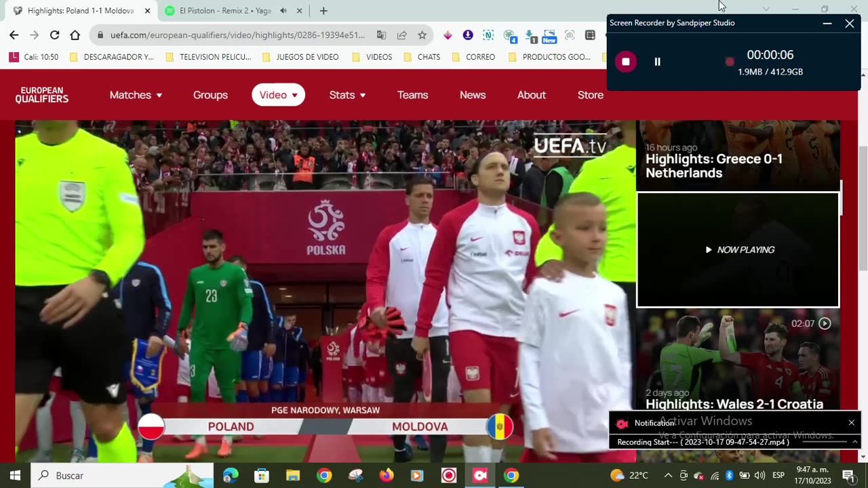Stop the screen recording

625,62
